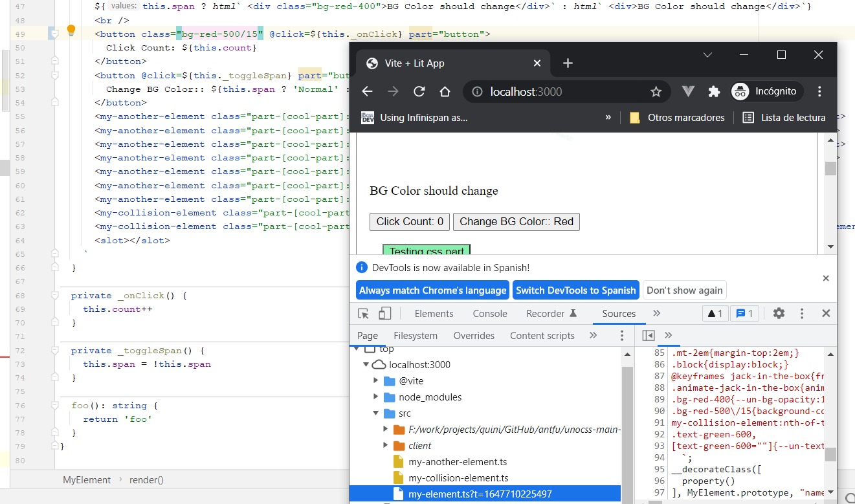Switch to the Console tab

point(490,313)
